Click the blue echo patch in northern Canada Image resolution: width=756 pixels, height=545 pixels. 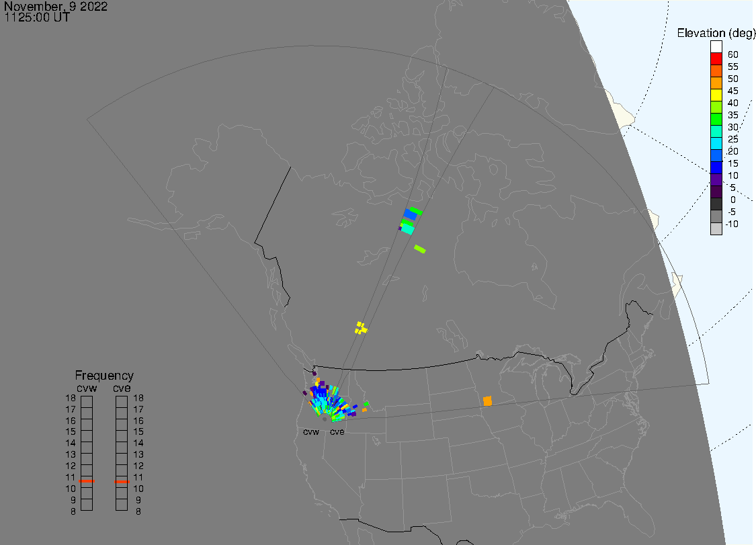point(411,214)
